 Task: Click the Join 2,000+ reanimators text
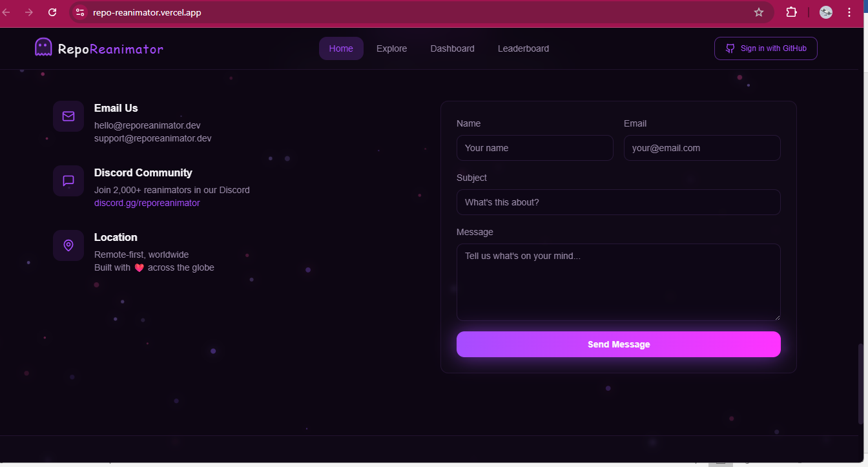click(172, 190)
